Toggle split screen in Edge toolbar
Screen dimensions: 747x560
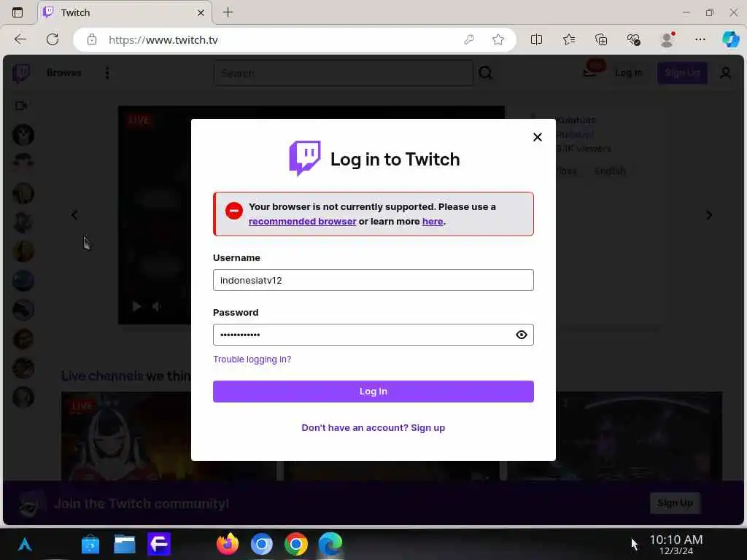point(536,39)
